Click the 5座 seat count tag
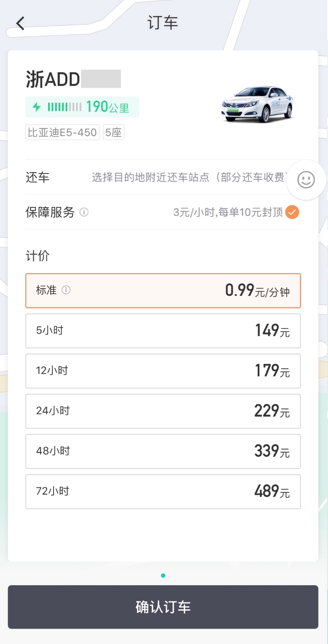The width and height of the screenshot is (328, 644). (113, 132)
